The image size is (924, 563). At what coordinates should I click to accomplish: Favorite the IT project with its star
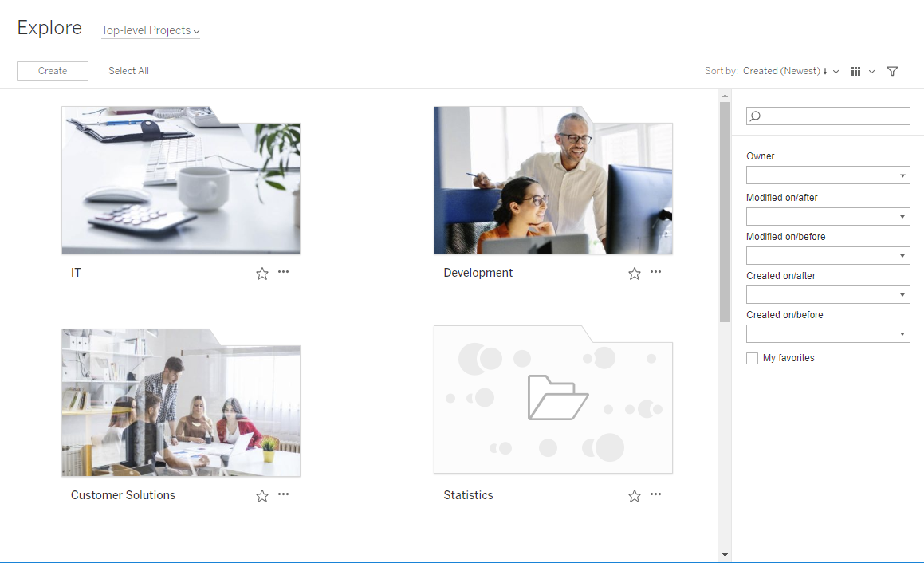pyautogui.click(x=261, y=274)
